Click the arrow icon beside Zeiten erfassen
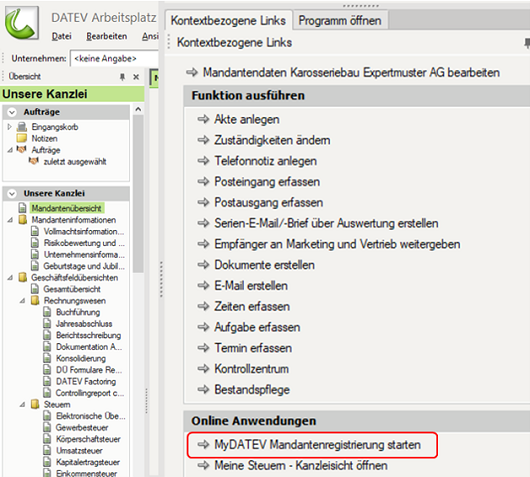Screen dimensions: 530x477 pyautogui.click(x=203, y=306)
